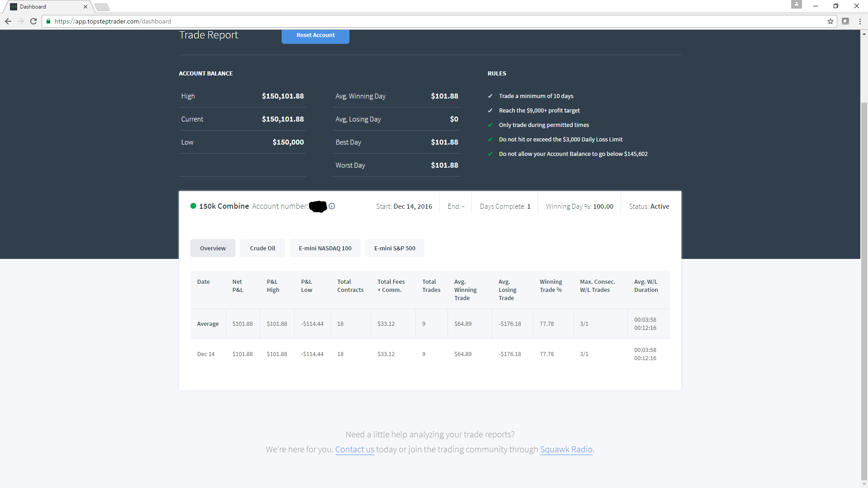Open the Chrome profile icon in title bar
Viewport: 868px width, 488px height.
pos(797,4)
